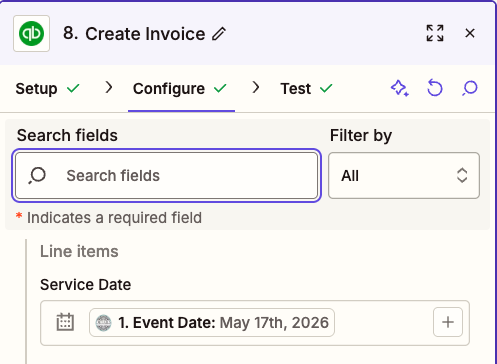
Task: Close the Create Invoice panel
Action: click(x=470, y=33)
